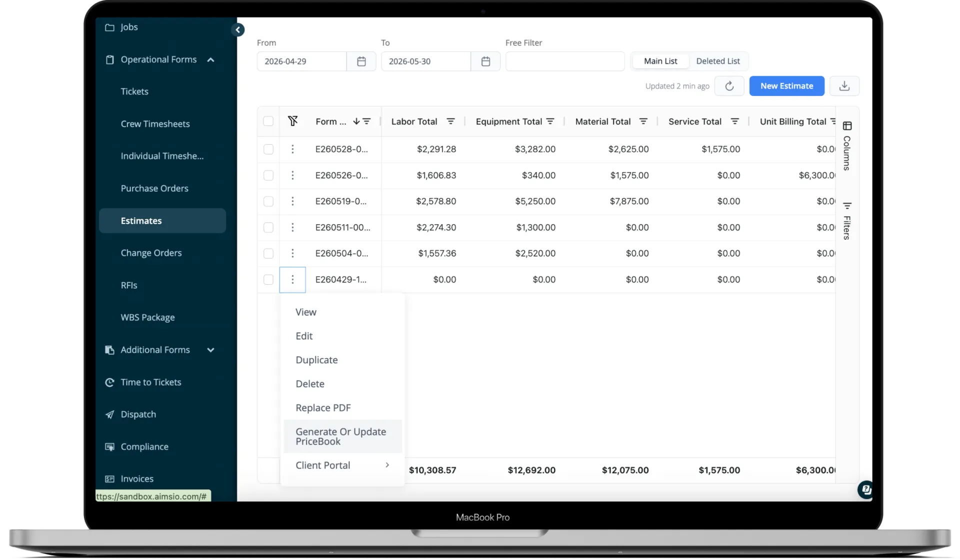The height and width of the screenshot is (560, 960).
Task: Open row actions for E260528-0...
Action: coord(292,149)
